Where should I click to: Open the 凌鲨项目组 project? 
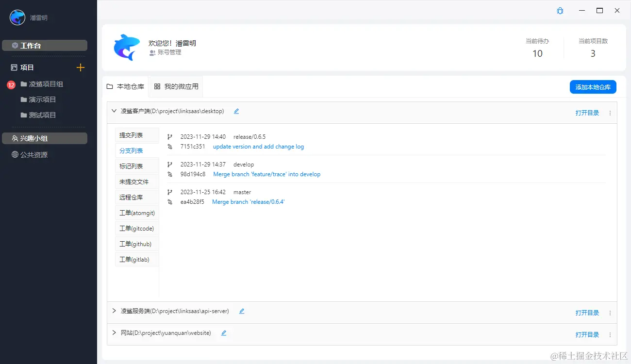pos(46,84)
